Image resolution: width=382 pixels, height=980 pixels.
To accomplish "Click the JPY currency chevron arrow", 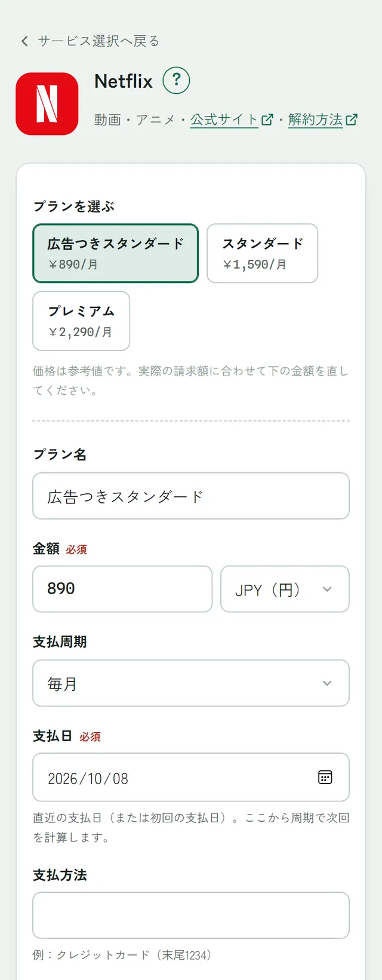I will (327, 589).
